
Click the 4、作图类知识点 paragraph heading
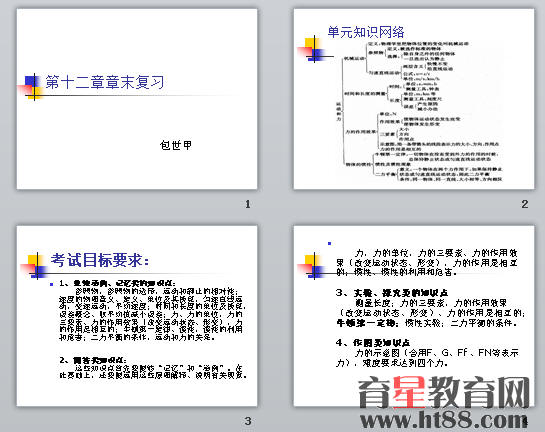coord(373,343)
